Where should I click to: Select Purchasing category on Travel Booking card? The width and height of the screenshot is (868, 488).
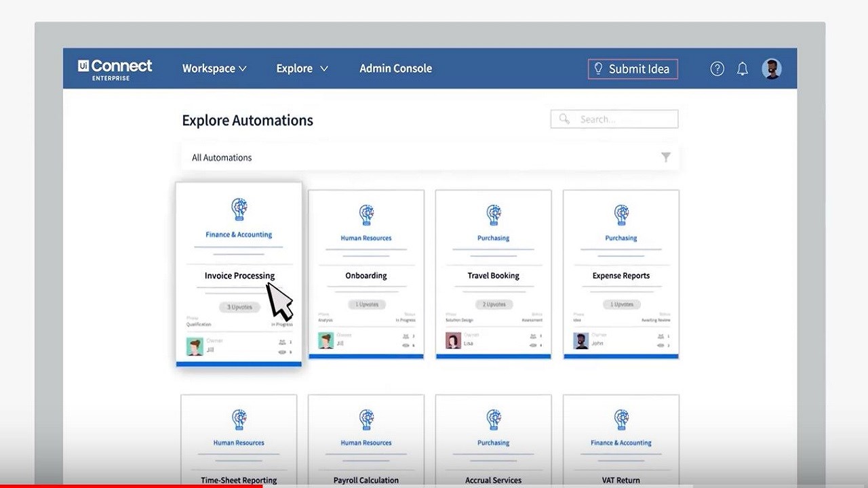494,238
